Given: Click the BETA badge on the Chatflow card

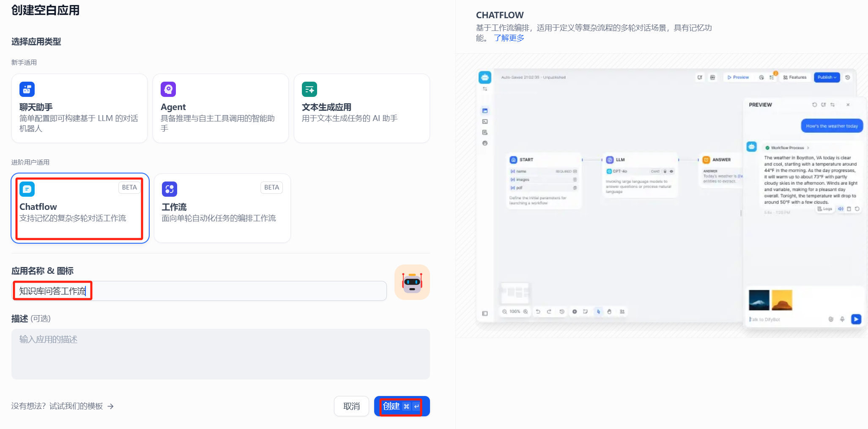Looking at the screenshot, I should [129, 187].
